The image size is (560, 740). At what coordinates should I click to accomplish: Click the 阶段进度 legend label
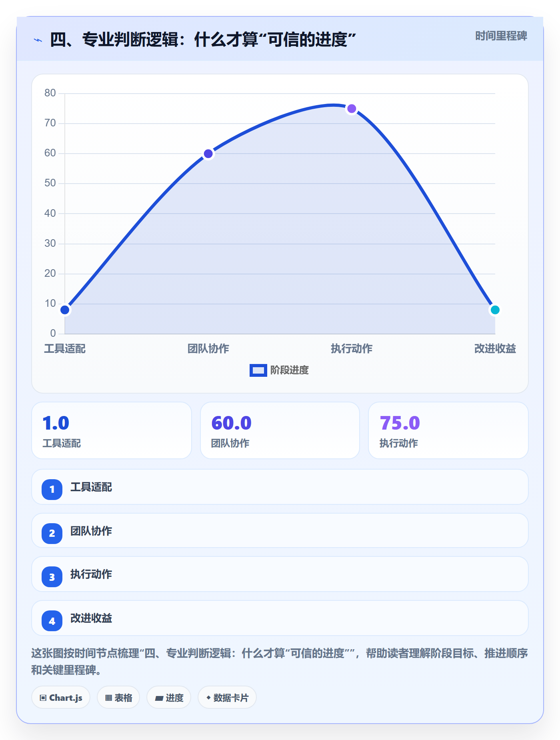[290, 370]
